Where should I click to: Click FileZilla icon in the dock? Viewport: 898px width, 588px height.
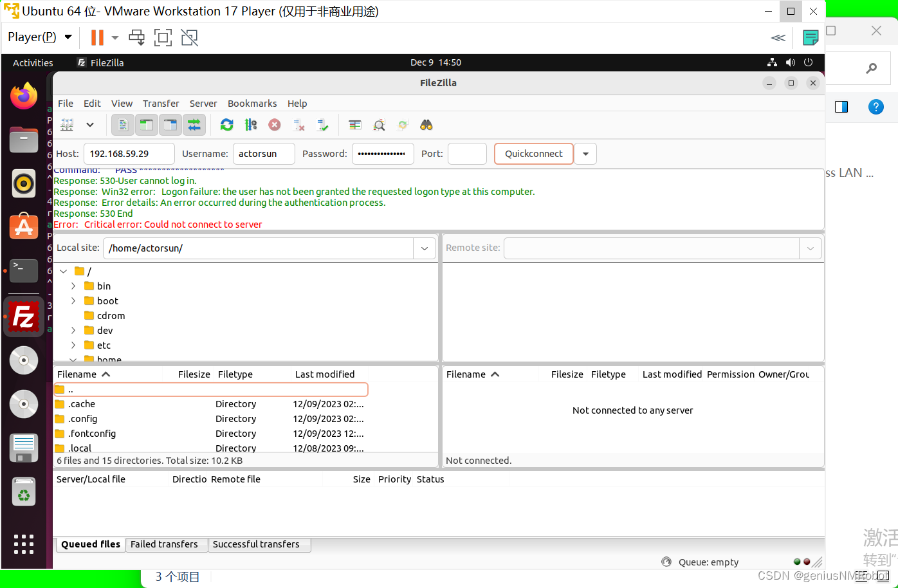pyautogui.click(x=24, y=317)
